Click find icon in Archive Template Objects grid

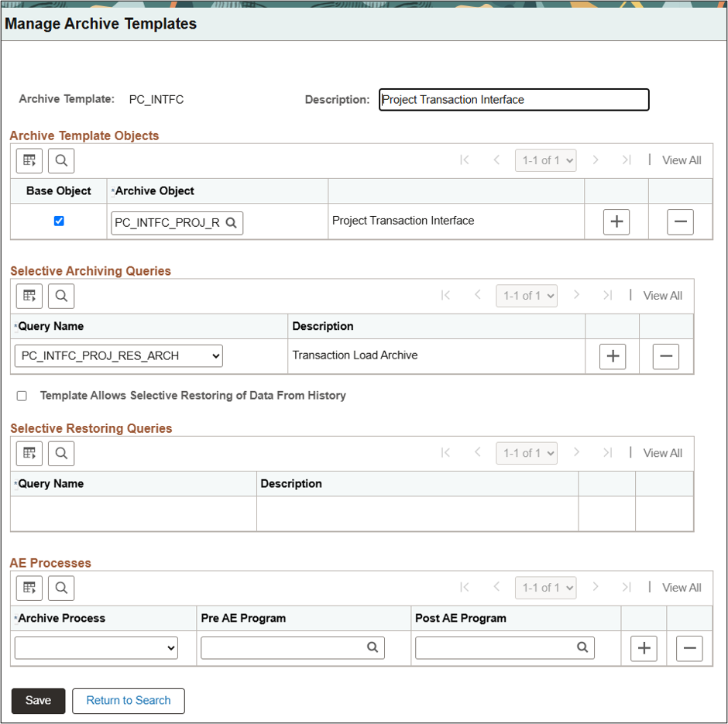click(61, 160)
